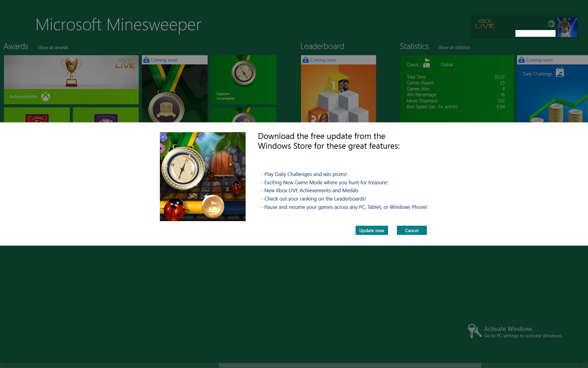Click the purple badge award tile
This screenshot has width=588, height=368.
pyautogui.click(x=106, y=115)
